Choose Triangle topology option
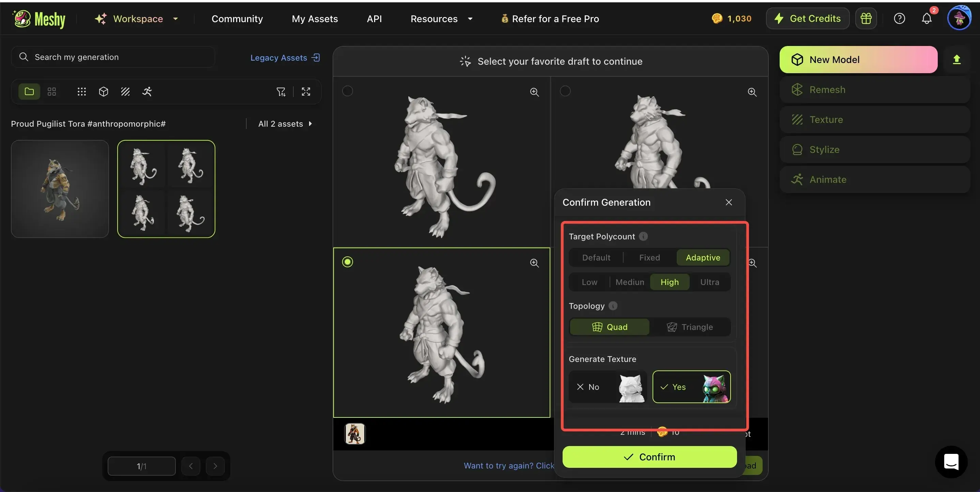Viewport: 980px width, 492px height. click(690, 327)
